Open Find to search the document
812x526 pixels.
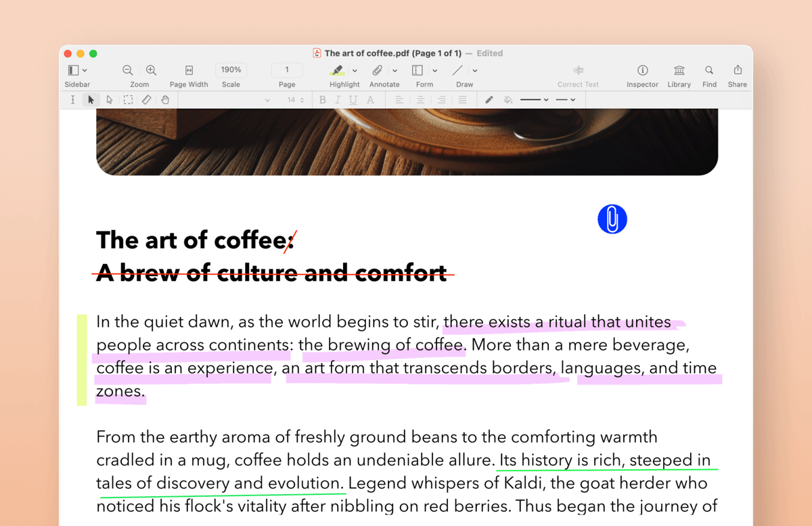click(709, 74)
